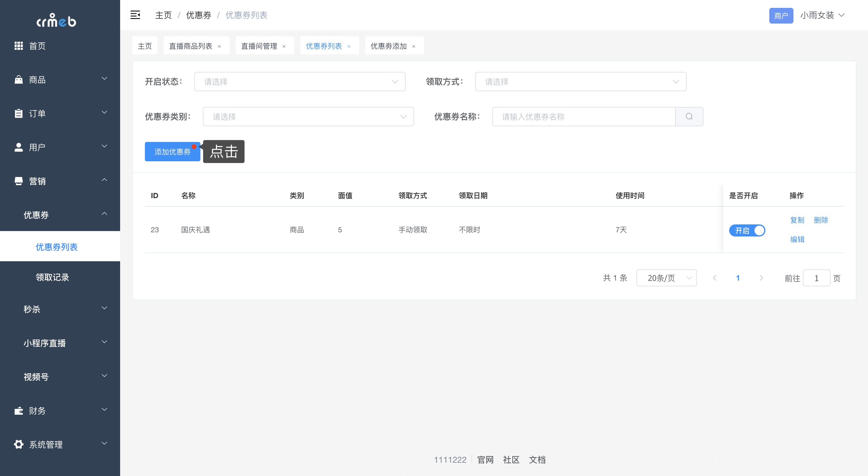This screenshot has height=476, width=868.
Task: Expand the 商品 sidebar menu
Action: click(x=60, y=79)
